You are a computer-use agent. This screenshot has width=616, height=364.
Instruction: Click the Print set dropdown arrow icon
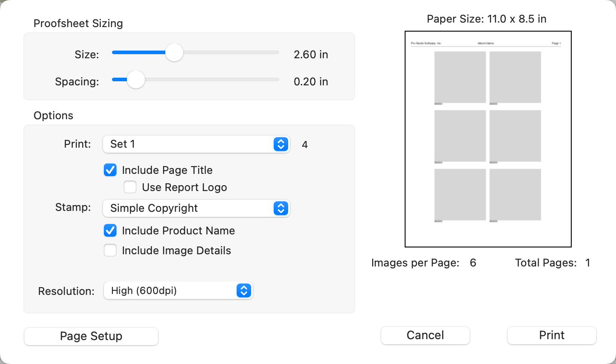pos(280,144)
